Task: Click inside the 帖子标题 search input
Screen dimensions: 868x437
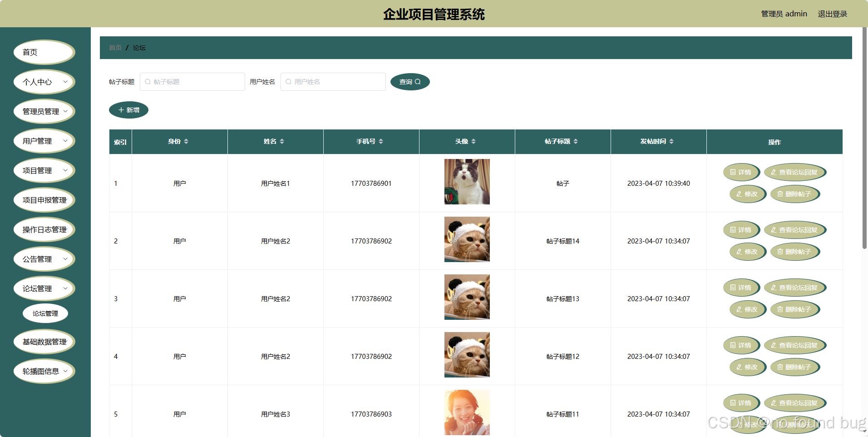Action: [192, 82]
